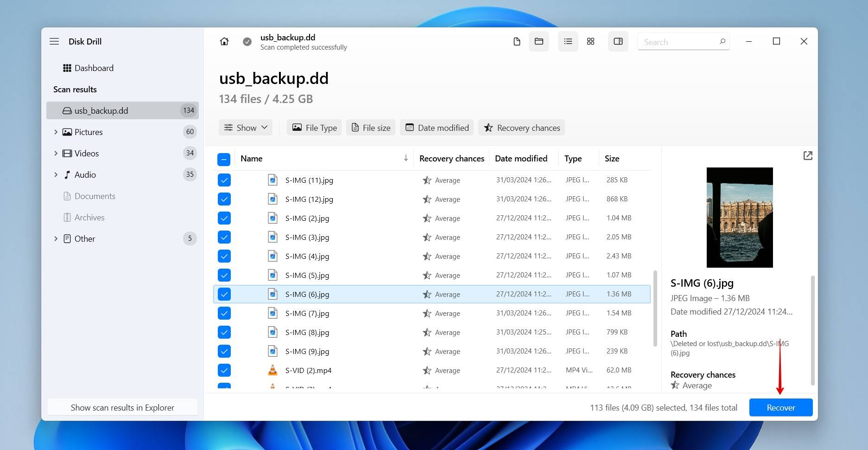
Task: Uncheck S-VID (2).mp4 from recovery selection
Action: pyautogui.click(x=224, y=370)
